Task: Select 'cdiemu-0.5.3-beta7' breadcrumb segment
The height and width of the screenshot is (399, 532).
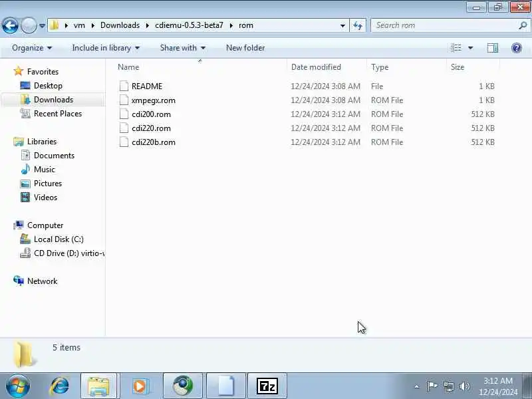Action: (189, 25)
